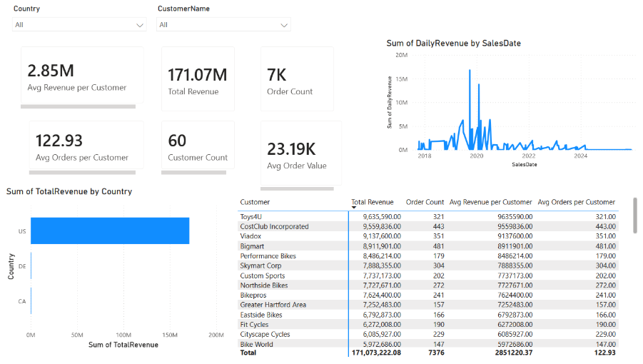
Task: Click the CustomerName dropdown chevron arrow
Action: [x=284, y=25]
